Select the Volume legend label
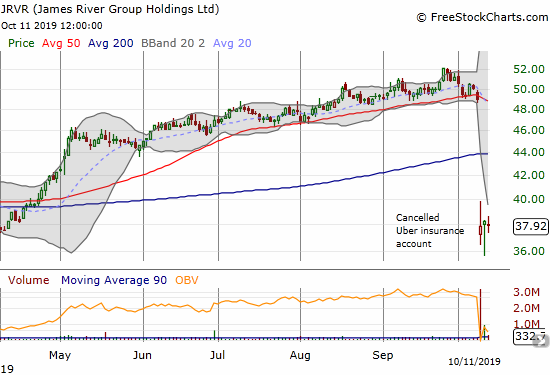Screen dimensions: 550x375 (x=28, y=280)
